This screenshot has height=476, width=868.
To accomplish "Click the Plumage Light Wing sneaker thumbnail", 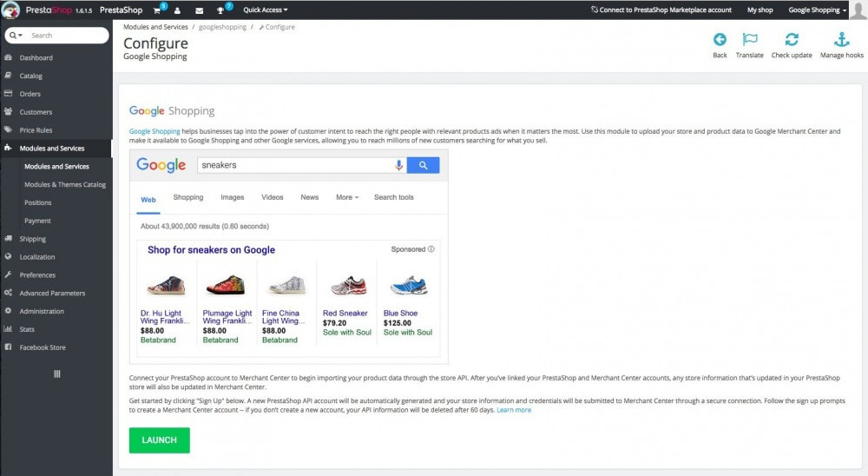I will (x=226, y=285).
